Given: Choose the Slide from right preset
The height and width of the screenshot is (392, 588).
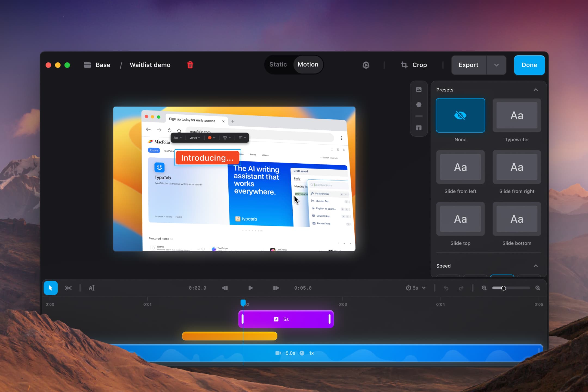Looking at the screenshot, I should point(517,167).
